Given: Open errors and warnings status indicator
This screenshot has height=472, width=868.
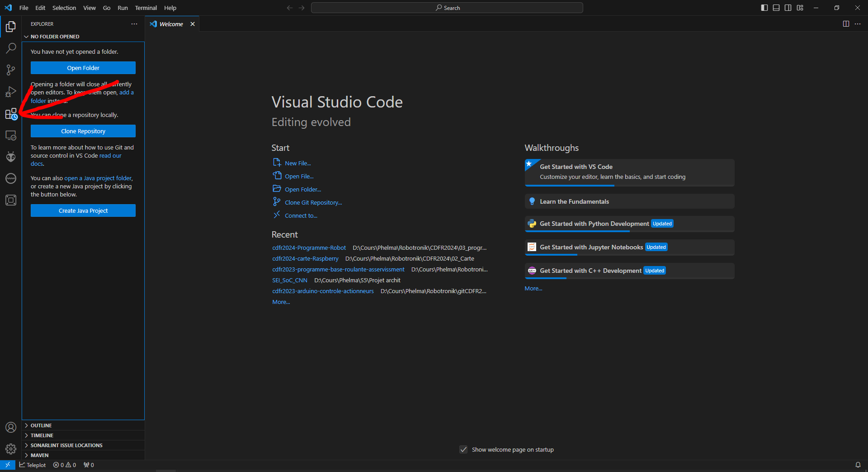Looking at the screenshot, I should [65, 465].
